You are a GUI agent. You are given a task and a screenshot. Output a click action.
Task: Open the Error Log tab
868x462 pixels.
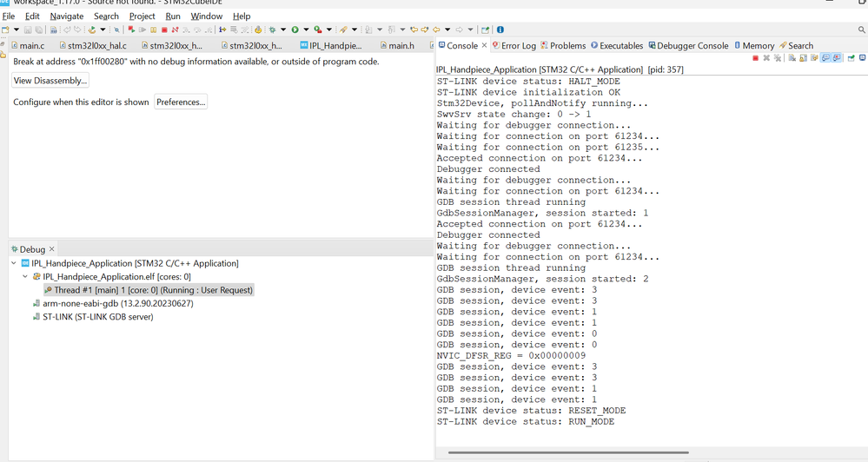point(514,46)
